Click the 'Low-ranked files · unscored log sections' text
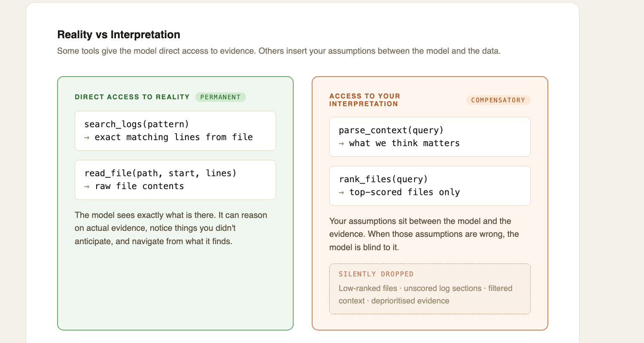 [x=425, y=294]
